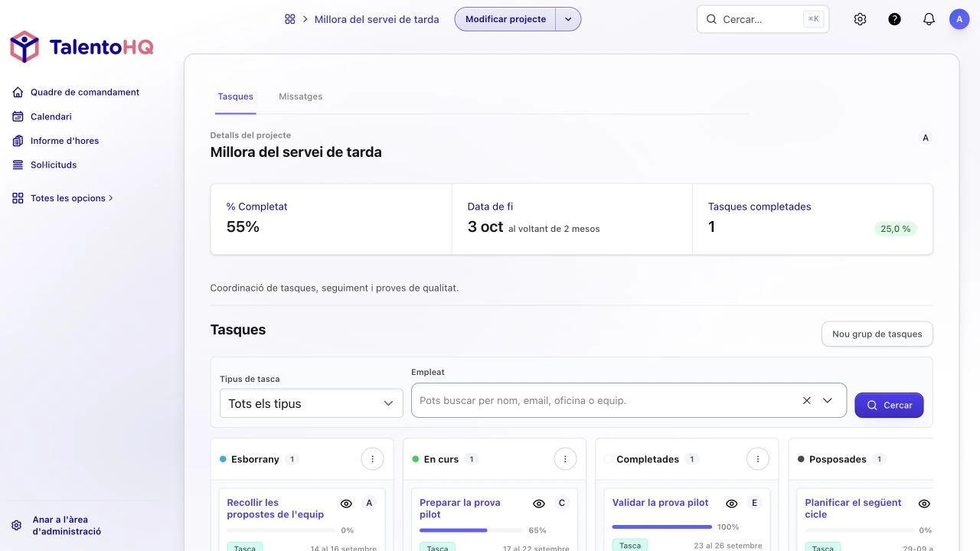This screenshot has height=551, width=980.
Task: Expand the Empleat field chevron
Action: pyautogui.click(x=828, y=400)
